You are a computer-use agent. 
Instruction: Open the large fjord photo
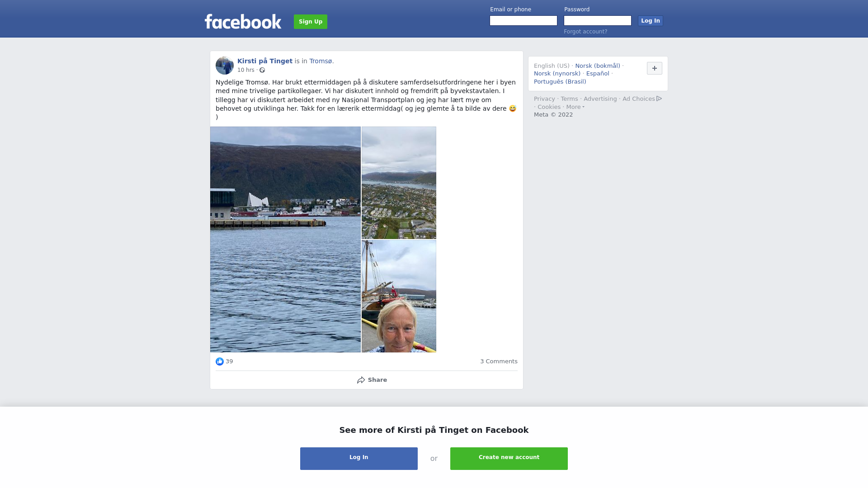click(285, 239)
